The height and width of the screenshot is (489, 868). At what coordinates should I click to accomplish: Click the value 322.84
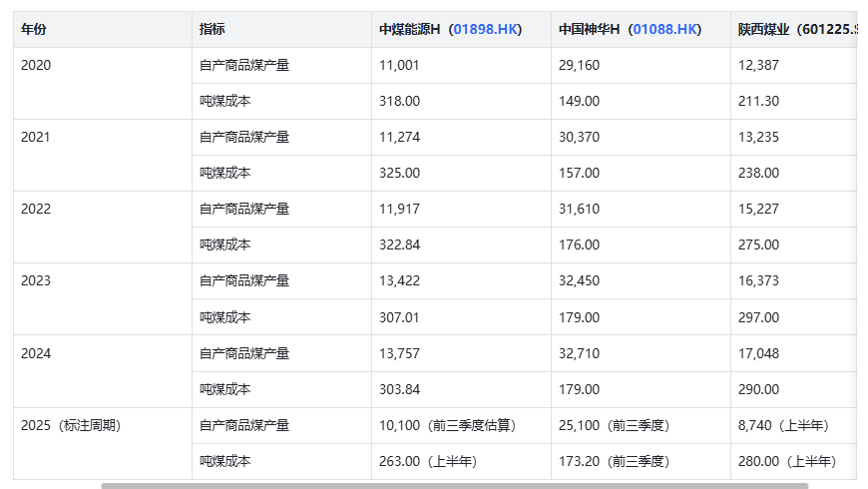tap(400, 244)
